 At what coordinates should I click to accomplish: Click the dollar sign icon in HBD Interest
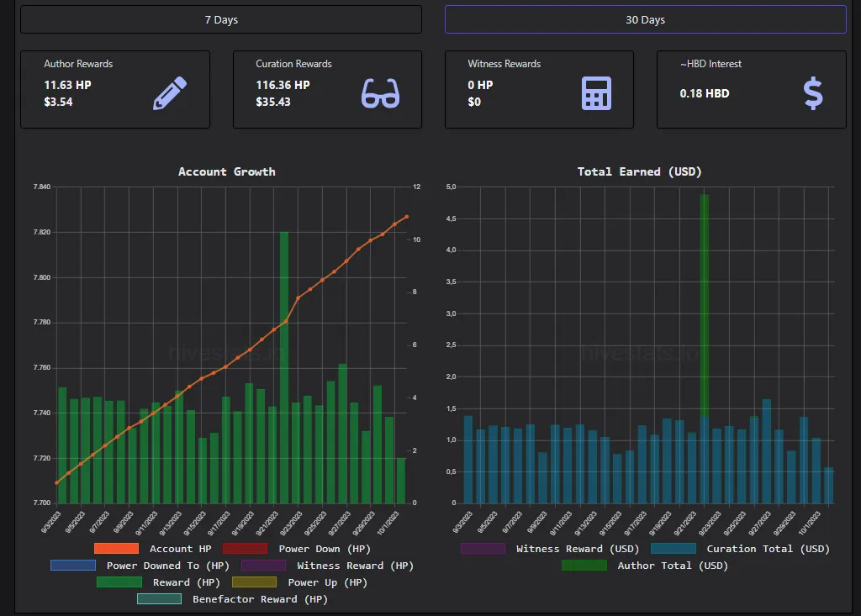pyautogui.click(x=813, y=93)
